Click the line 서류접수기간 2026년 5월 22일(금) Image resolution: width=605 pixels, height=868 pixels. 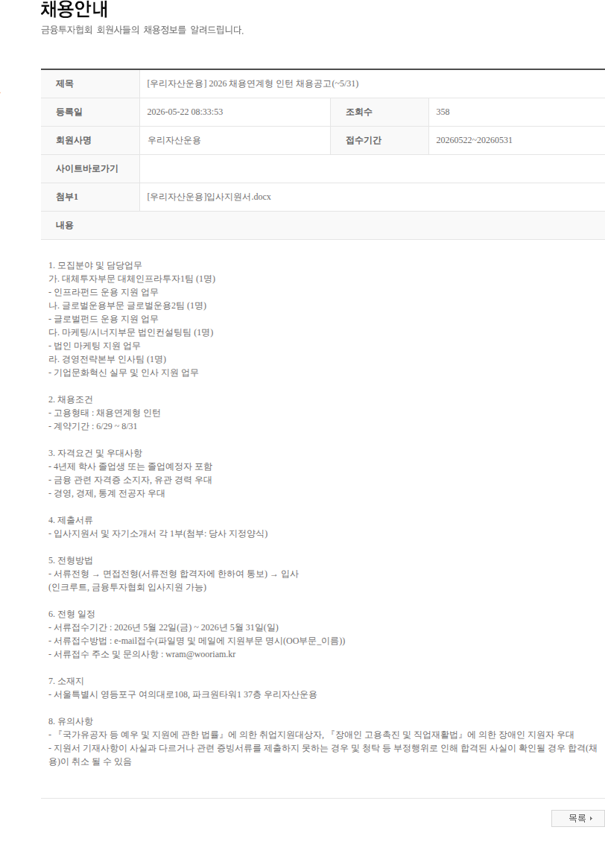[163, 628]
